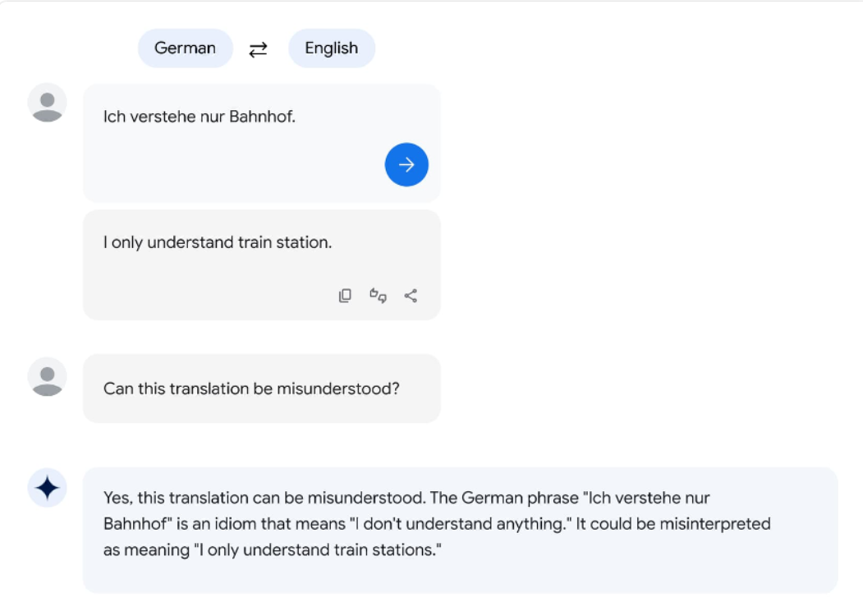The width and height of the screenshot is (863, 616).
Task: Focus the "Ich verstehe nur Bahnhof." input text
Action: coord(200,117)
